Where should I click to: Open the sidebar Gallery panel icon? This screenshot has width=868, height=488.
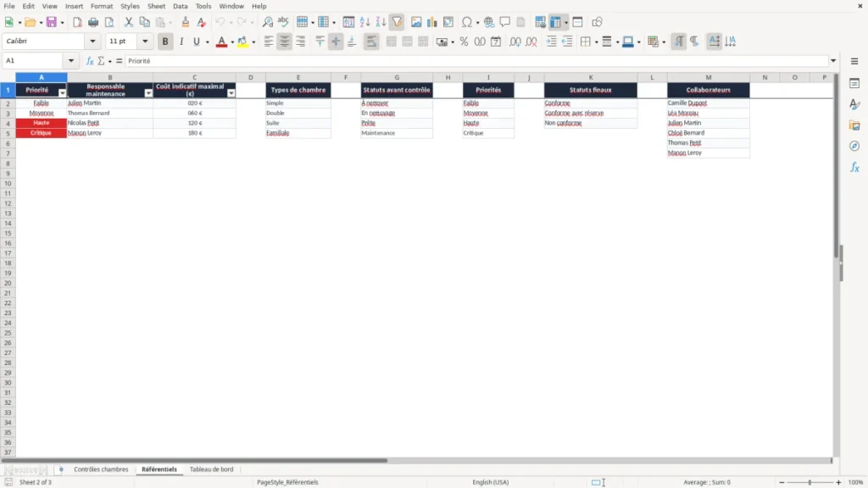[854, 125]
